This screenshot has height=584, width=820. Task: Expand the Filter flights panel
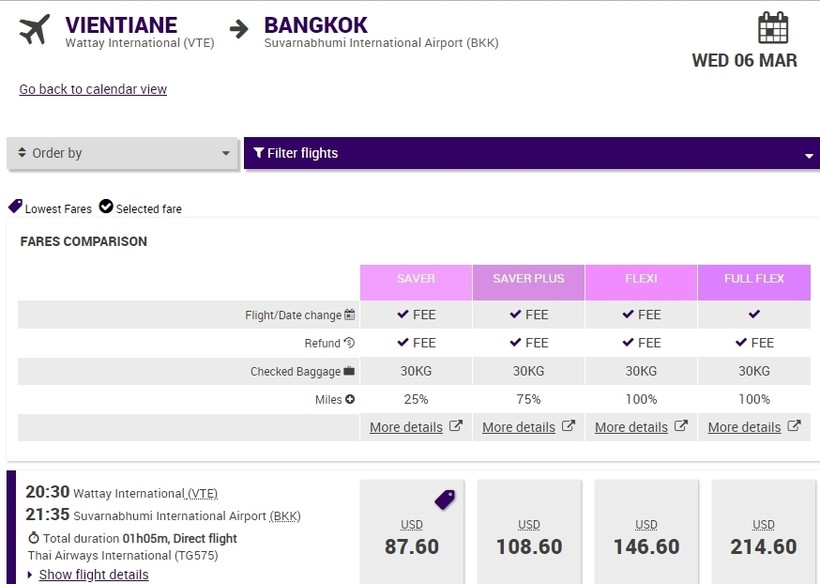pyautogui.click(x=531, y=154)
